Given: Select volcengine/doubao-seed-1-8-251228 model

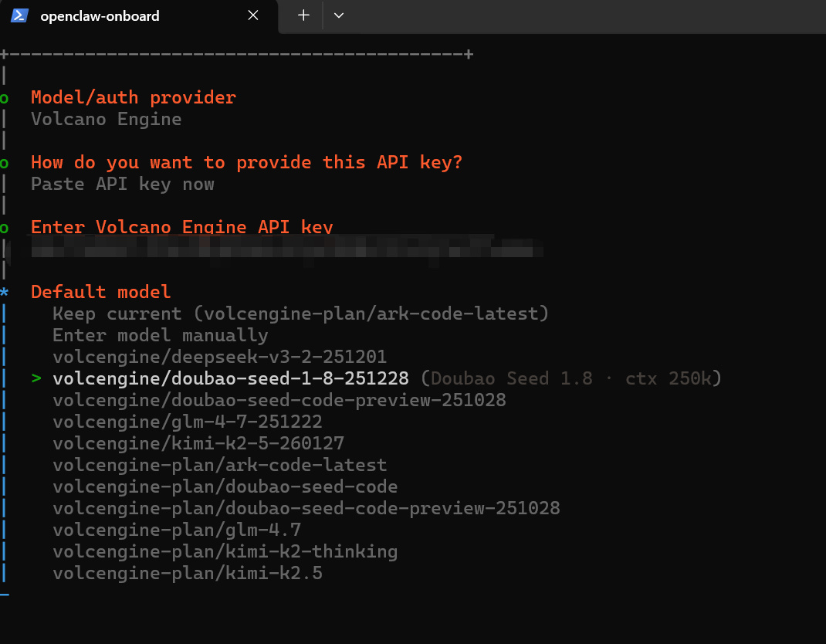Looking at the screenshot, I should pyautogui.click(x=230, y=378).
